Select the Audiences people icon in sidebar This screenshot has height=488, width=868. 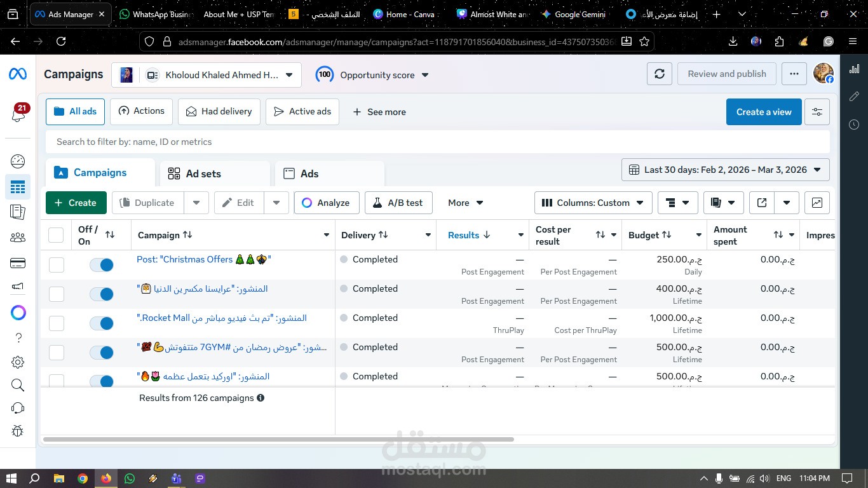[x=18, y=237]
